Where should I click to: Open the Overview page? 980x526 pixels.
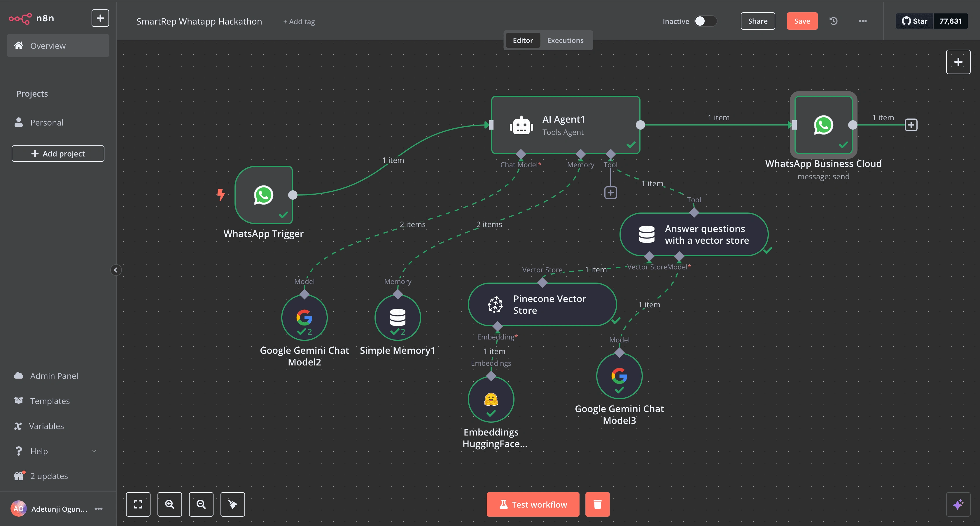pyautogui.click(x=58, y=46)
